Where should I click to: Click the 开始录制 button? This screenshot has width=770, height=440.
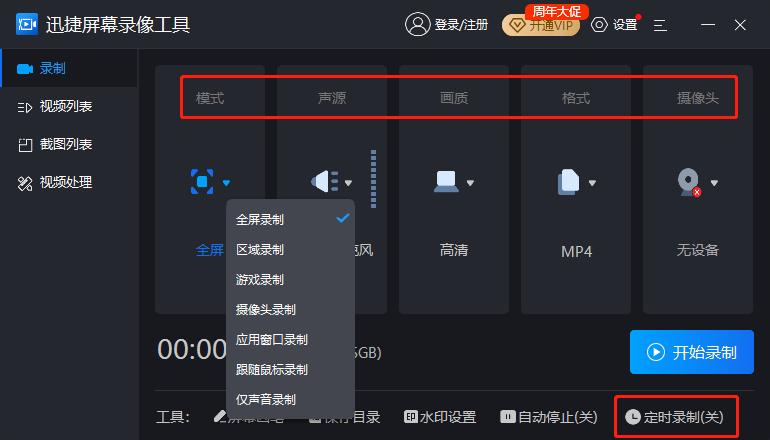[x=692, y=352]
